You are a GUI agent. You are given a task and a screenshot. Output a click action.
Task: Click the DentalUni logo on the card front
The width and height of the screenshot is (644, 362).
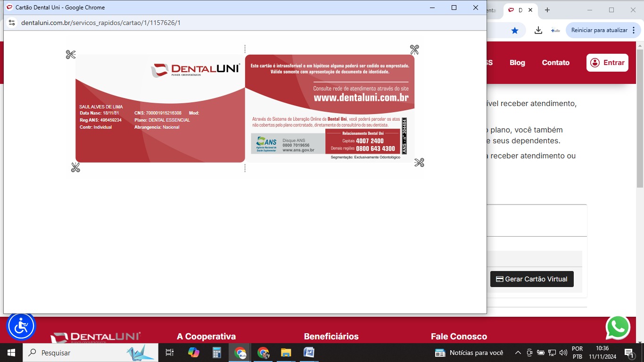point(195,70)
